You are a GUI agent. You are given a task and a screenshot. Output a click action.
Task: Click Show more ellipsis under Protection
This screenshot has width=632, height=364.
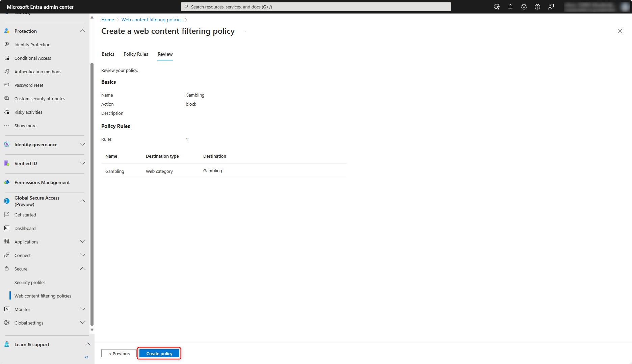[7, 125]
